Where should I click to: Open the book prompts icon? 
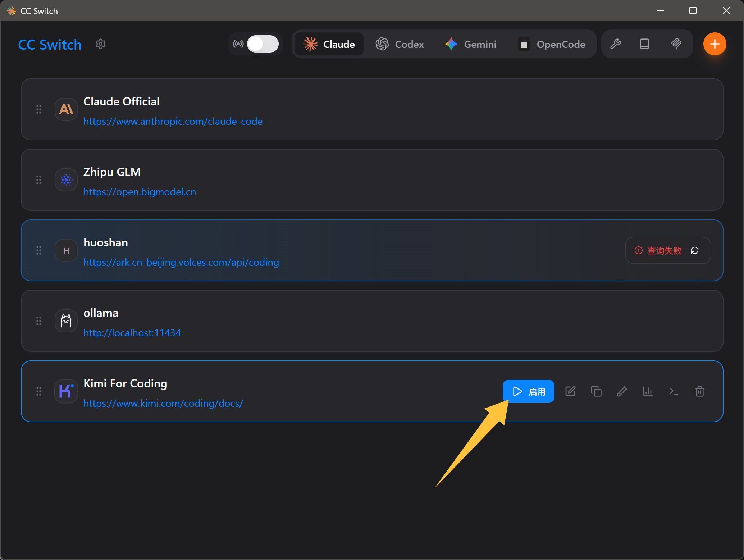click(x=644, y=44)
